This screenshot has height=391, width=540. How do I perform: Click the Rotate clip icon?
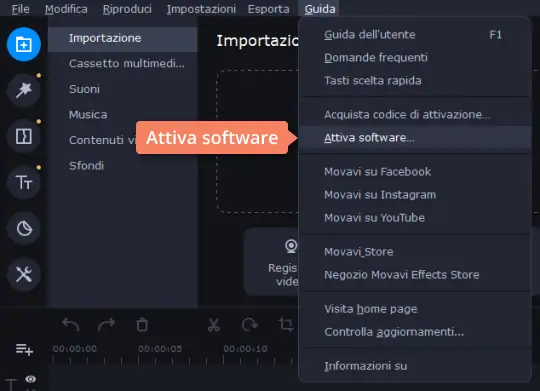pos(249,325)
